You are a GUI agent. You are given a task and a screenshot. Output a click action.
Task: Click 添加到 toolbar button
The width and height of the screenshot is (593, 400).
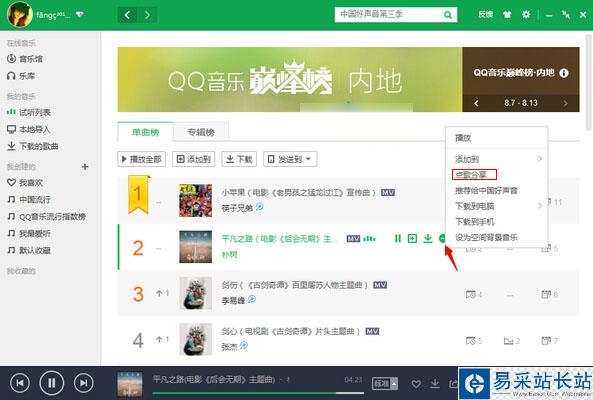(194, 159)
